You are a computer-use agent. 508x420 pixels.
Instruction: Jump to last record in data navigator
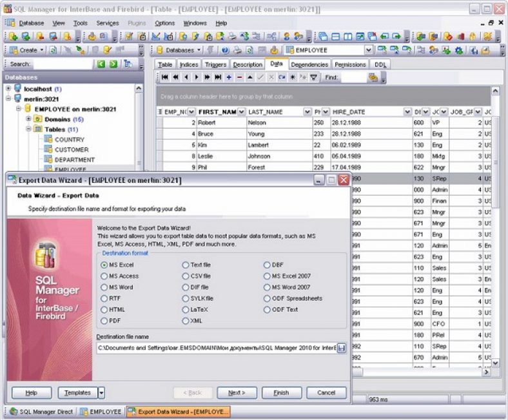click(218, 77)
